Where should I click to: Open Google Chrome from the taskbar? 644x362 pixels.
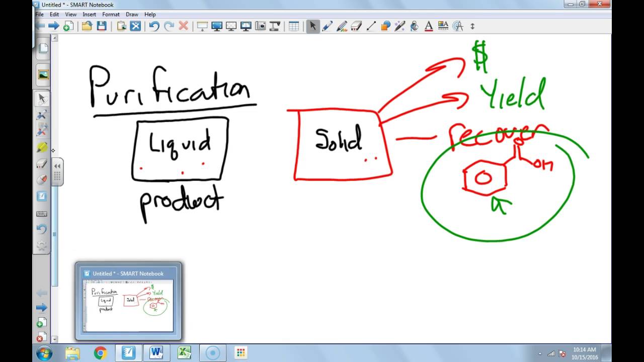tap(100, 353)
